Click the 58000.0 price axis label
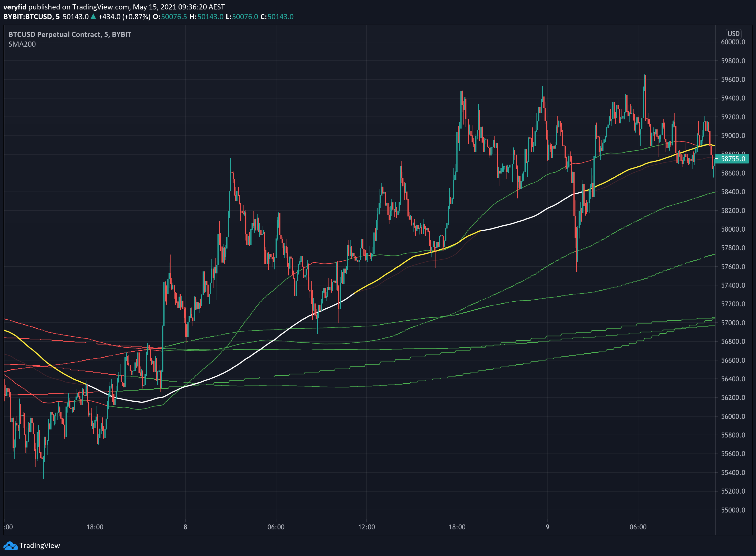The image size is (756, 556). coord(733,229)
